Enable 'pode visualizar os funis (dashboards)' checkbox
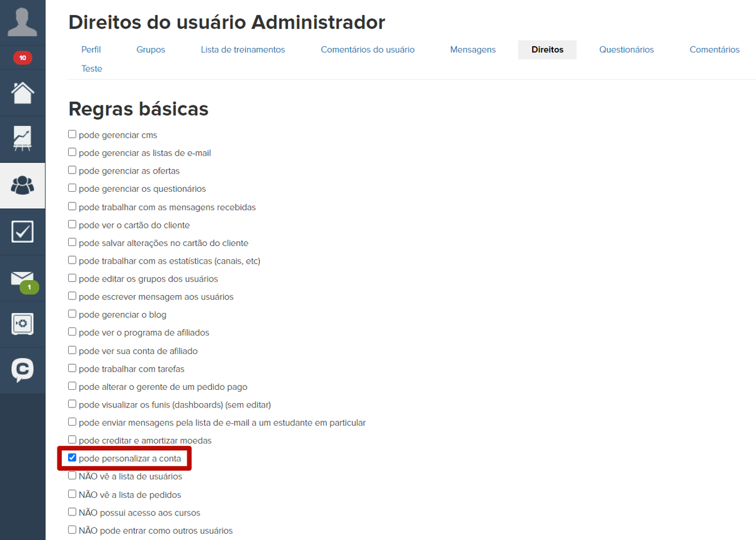This screenshot has width=756, height=540. [73, 404]
